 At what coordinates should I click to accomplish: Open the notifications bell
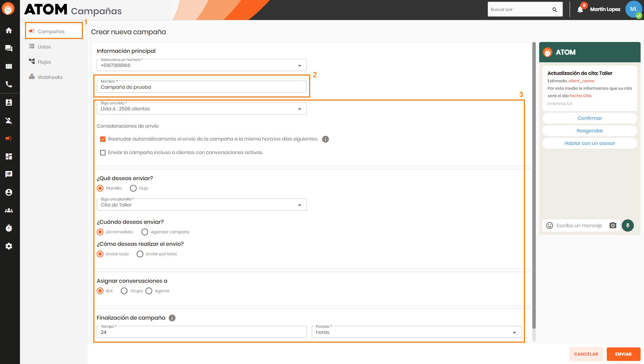[580, 9]
